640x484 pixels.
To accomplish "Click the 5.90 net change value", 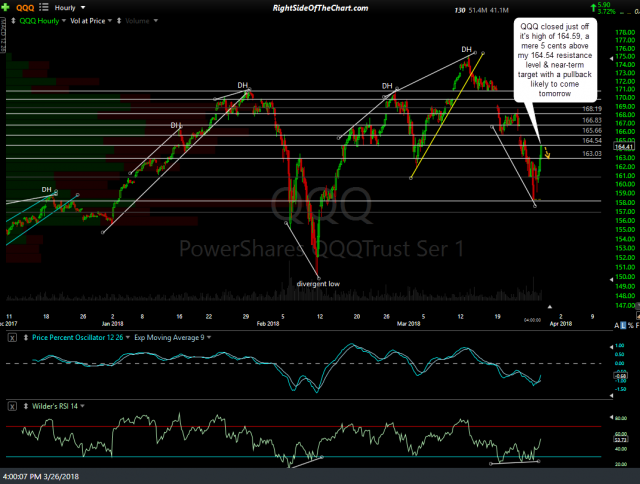I will pos(604,4).
